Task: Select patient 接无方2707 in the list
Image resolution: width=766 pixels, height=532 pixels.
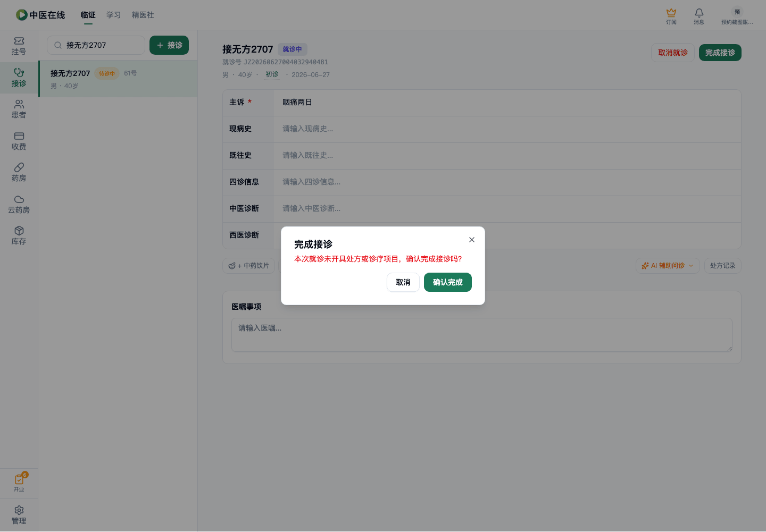Action: (x=118, y=79)
